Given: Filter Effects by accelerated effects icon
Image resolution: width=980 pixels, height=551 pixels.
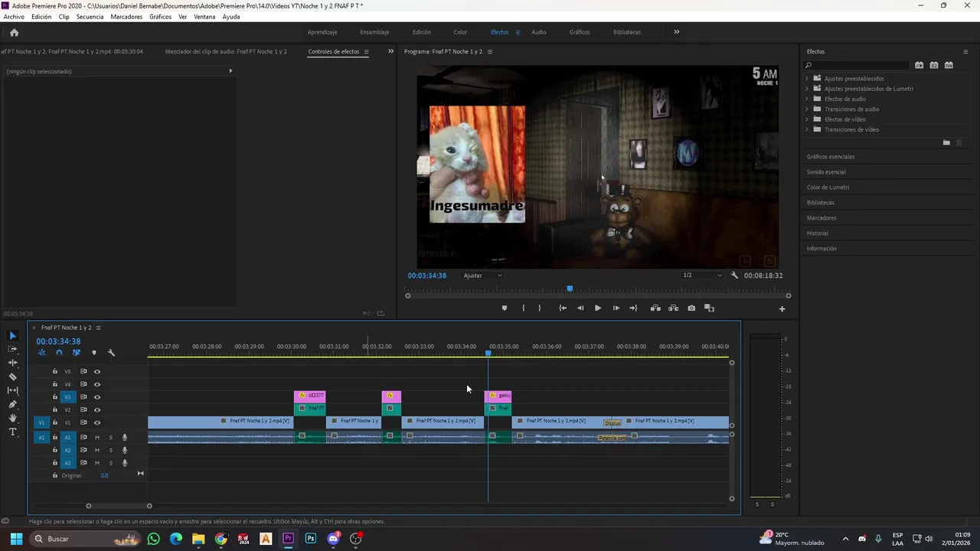Looking at the screenshot, I should [919, 65].
